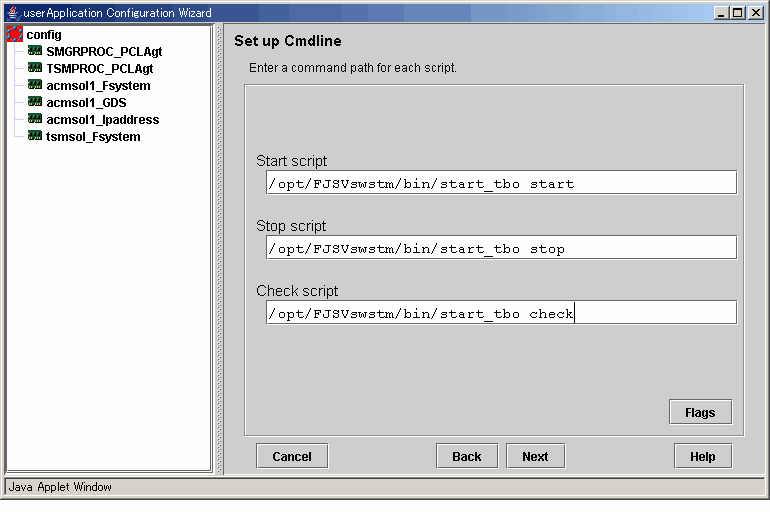Click the tsmsol_Fsystem resource icon
The image size is (770, 512).
(x=35, y=136)
